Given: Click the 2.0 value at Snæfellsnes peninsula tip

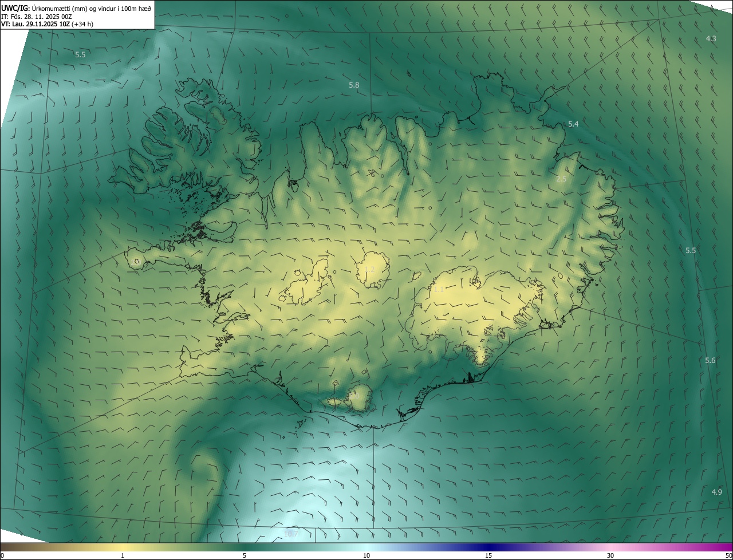Looking at the screenshot, I should pos(136,262).
